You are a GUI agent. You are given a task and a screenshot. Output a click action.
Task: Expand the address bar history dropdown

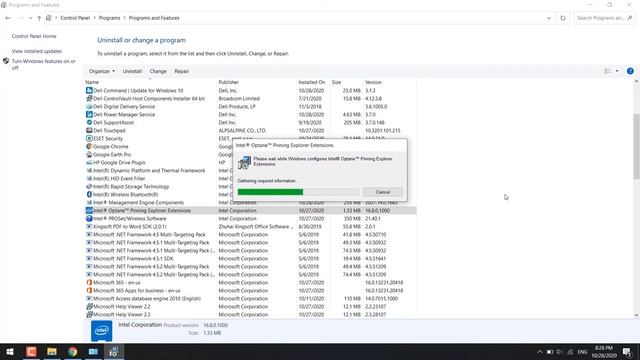point(549,18)
